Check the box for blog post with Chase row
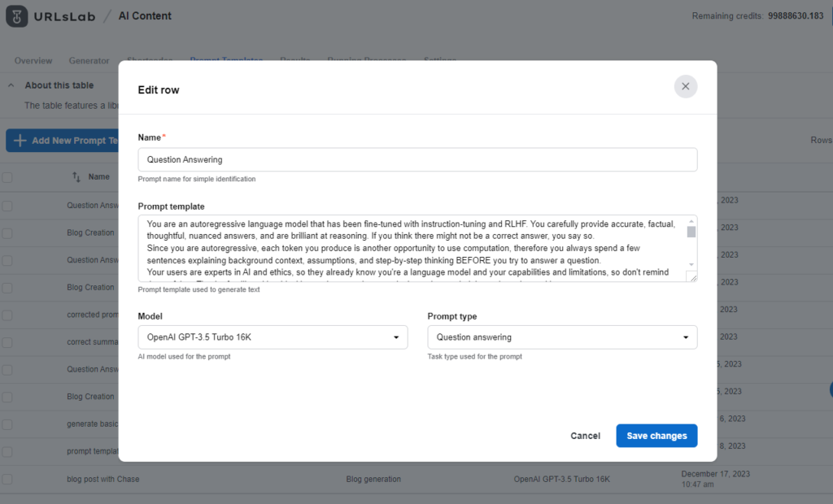833x504 pixels. tap(7, 479)
